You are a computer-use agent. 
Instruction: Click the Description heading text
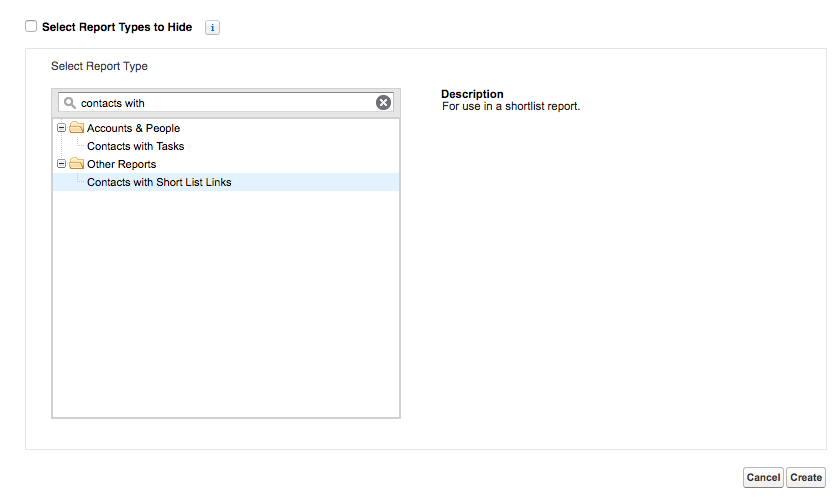point(472,94)
